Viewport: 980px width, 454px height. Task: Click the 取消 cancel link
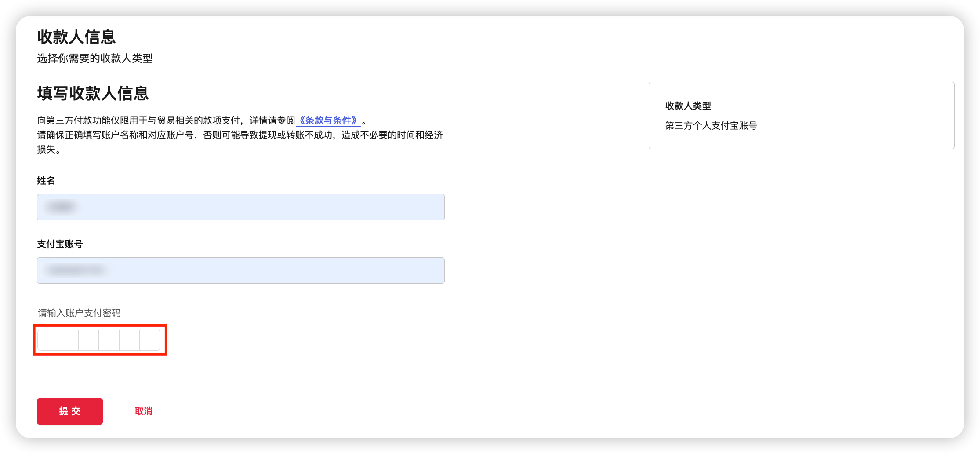pyautogui.click(x=143, y=411)
